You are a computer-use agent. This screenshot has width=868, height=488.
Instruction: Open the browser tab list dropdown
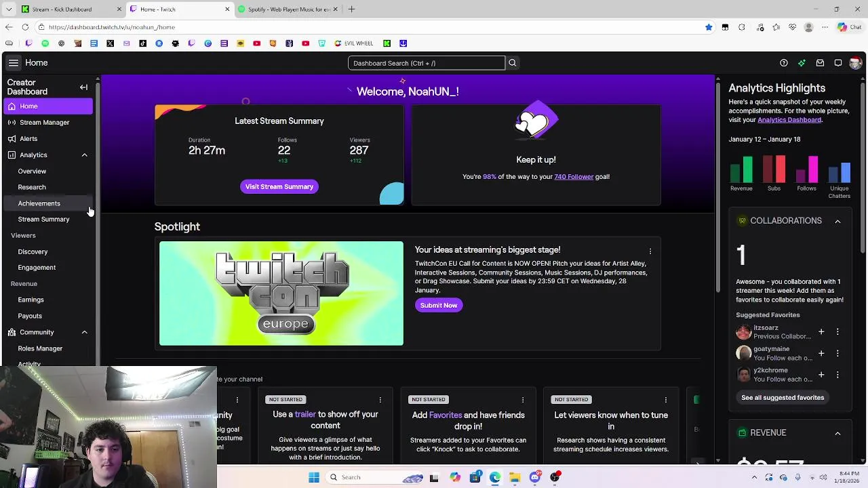point(9,9)
